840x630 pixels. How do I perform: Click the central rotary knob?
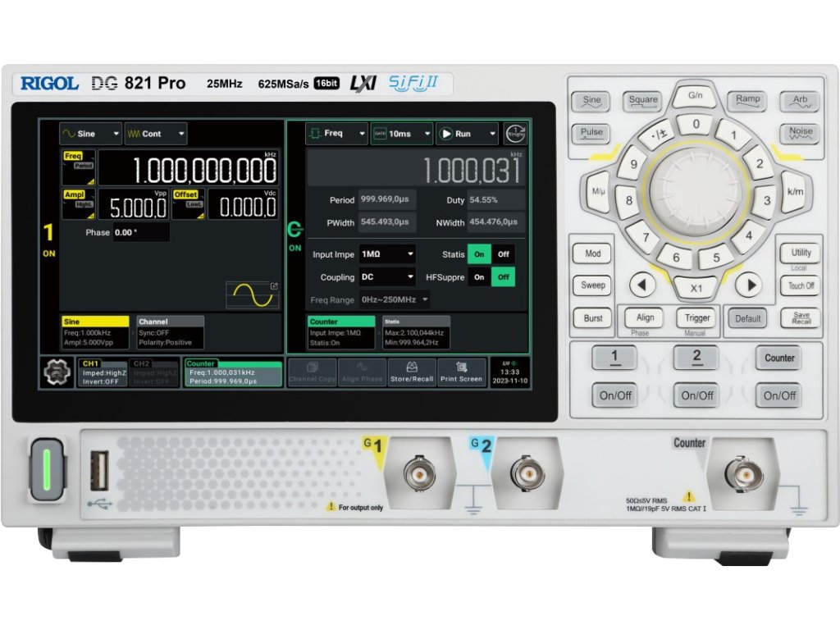coord(696,191)
